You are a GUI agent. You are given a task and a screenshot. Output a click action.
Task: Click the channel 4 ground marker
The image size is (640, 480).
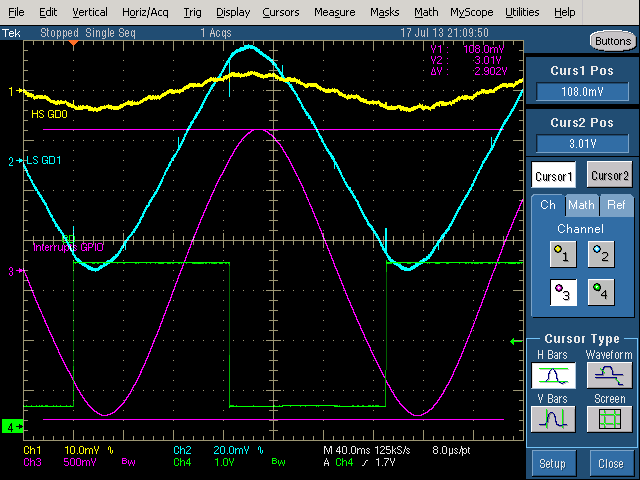(10, 427)
